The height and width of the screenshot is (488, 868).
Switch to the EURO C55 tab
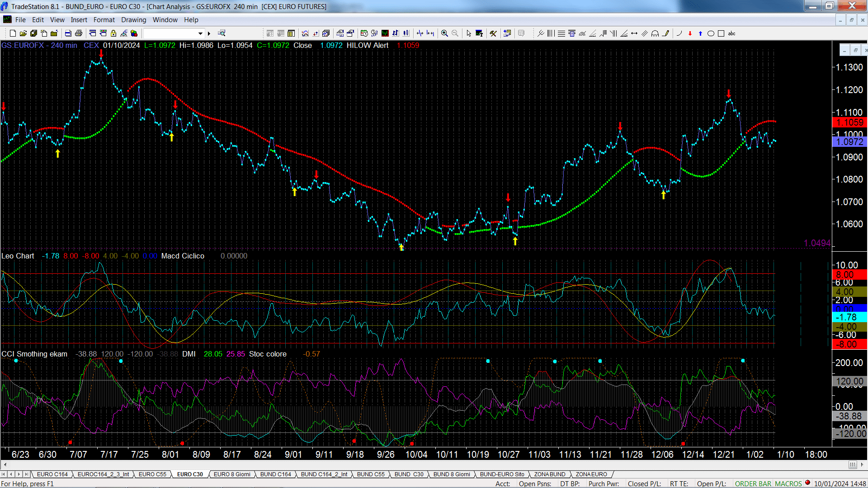point(152,474)
